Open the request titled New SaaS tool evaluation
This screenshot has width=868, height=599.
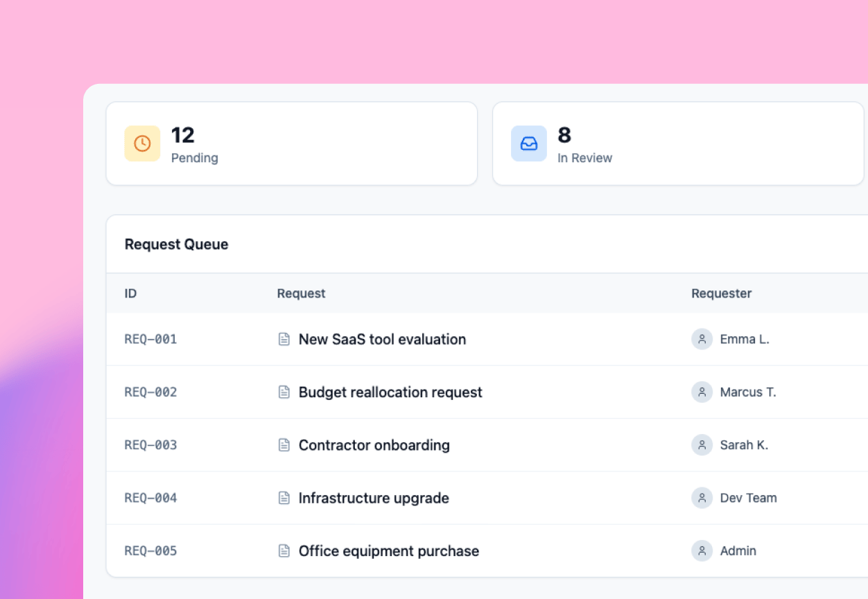pos(382,339)
